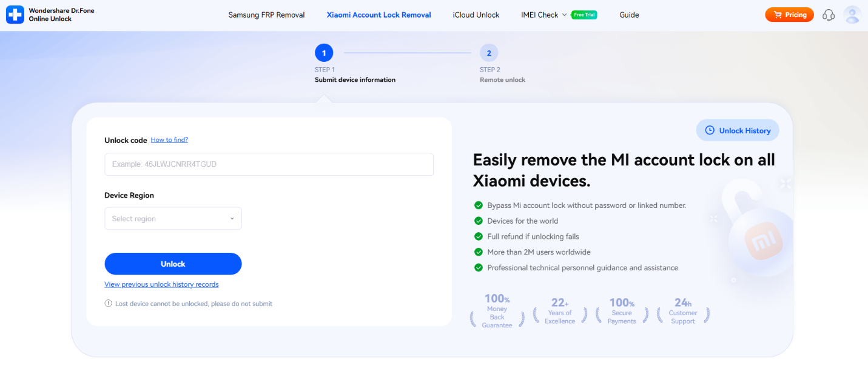Open the Guide menu item
Screen dimensions: 868x371
click(x=629, y=15)
